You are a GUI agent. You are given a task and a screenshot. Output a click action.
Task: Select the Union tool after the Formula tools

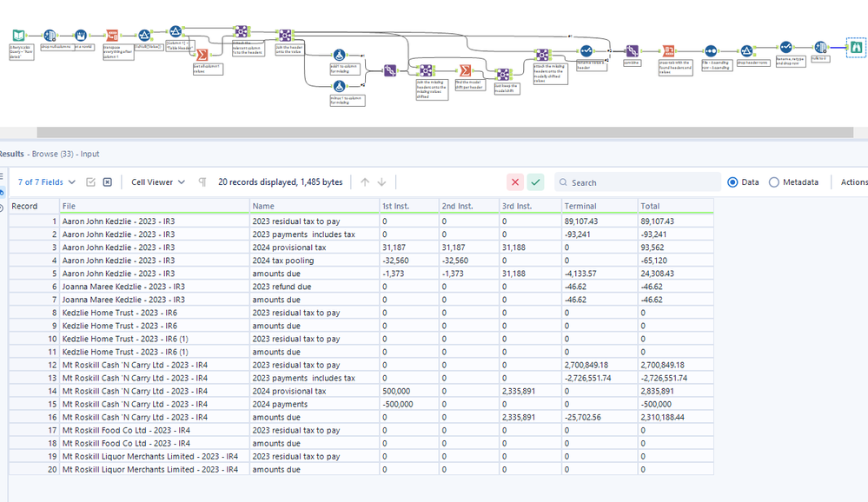pos(390,70)
